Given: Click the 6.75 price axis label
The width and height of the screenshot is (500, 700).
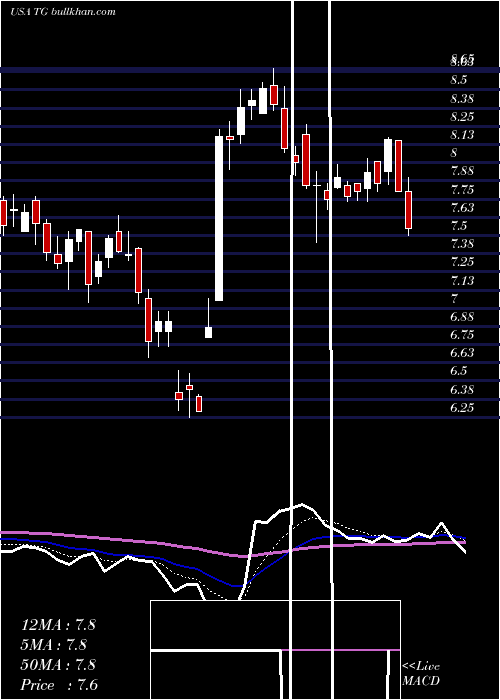Looking at the screenshot, I should point(462,335).
